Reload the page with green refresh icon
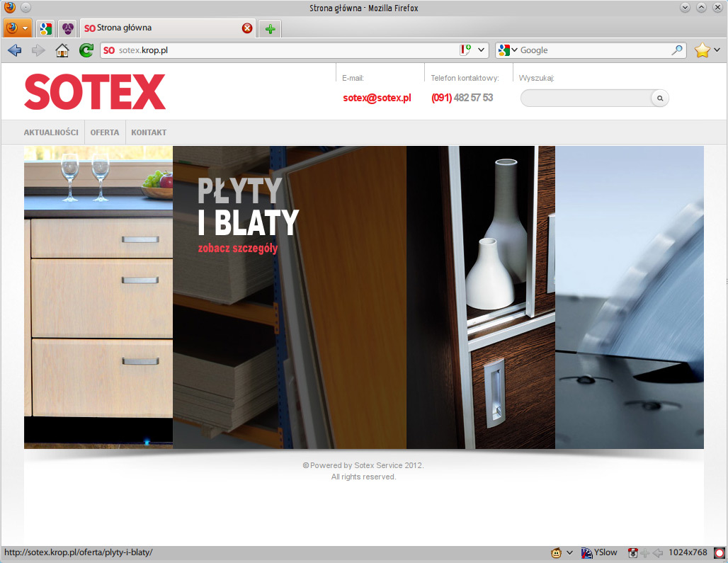Viewport: 728px width, 563px height. [86, 50]
